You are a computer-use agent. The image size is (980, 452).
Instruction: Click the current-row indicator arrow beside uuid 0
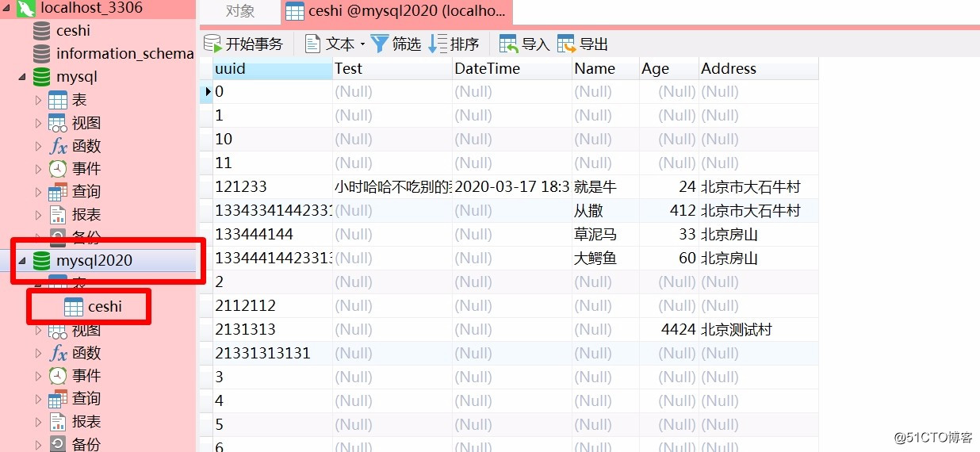(x=208, y=92)
